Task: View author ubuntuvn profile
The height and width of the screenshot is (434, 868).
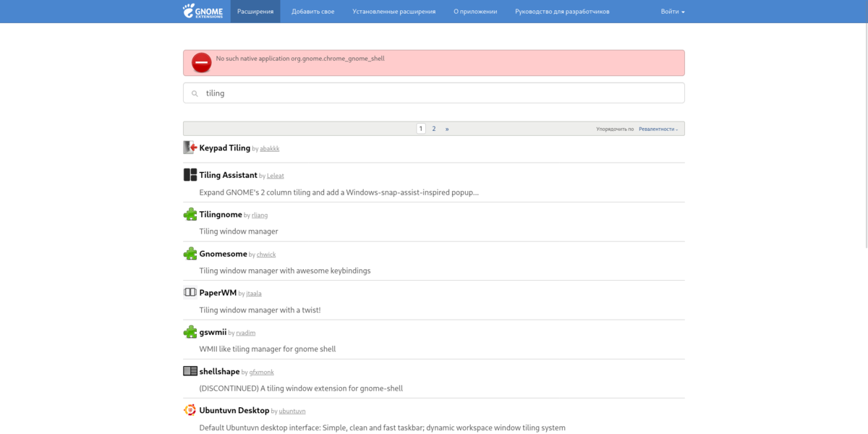Action: [x=292, y=411]
